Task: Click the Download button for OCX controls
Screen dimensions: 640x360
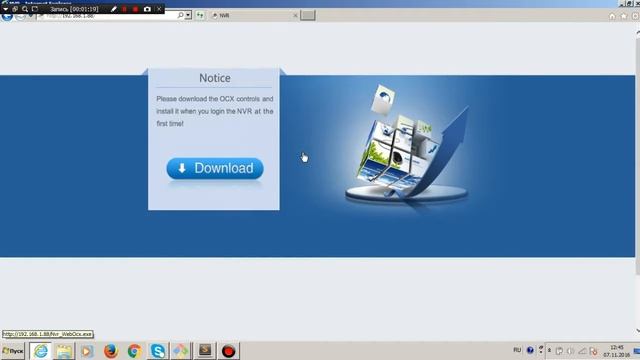Action: pyautogui.click(x=215, y=168)
